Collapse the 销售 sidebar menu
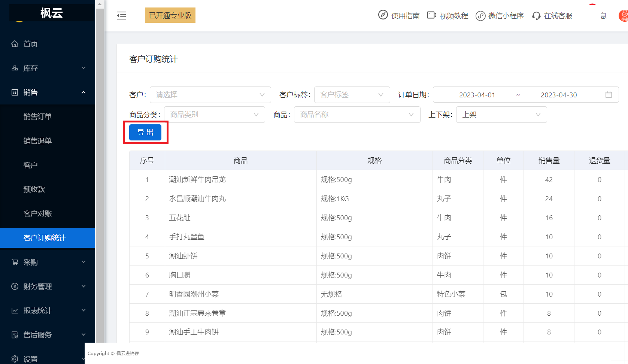This screenshot has width=628, height=364. tap(48, 92)
